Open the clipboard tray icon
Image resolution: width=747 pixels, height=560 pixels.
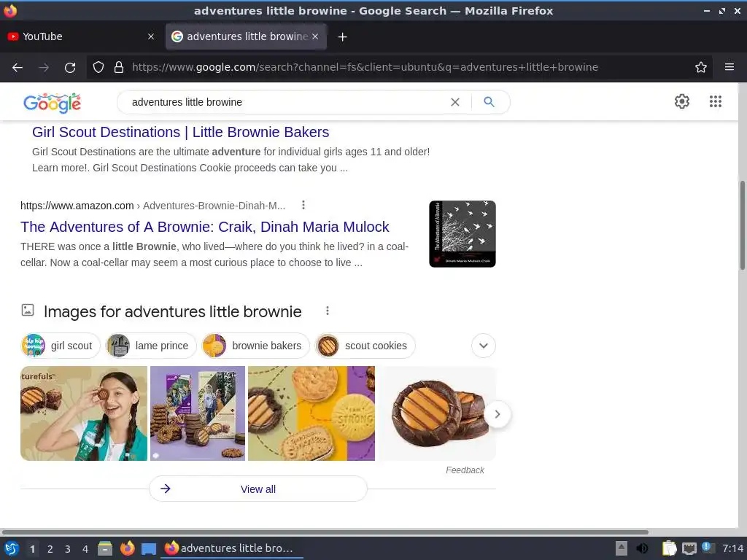click(x=669, y=548)
